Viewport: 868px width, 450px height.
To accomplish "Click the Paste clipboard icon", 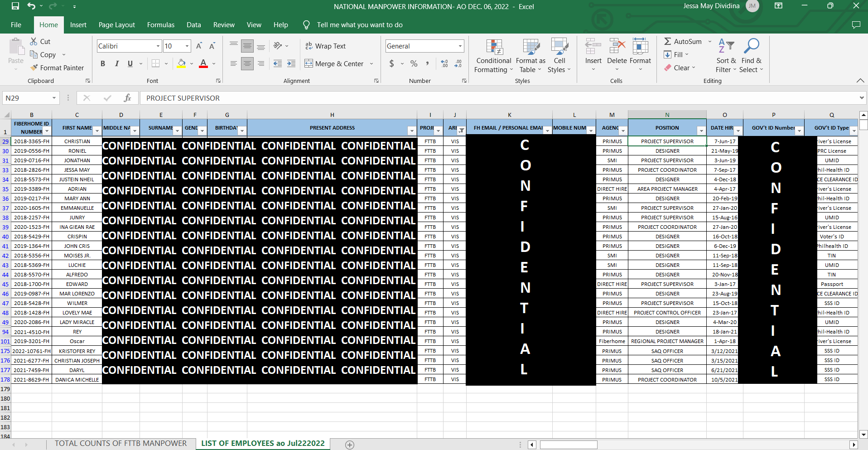I will click(16, 47).
